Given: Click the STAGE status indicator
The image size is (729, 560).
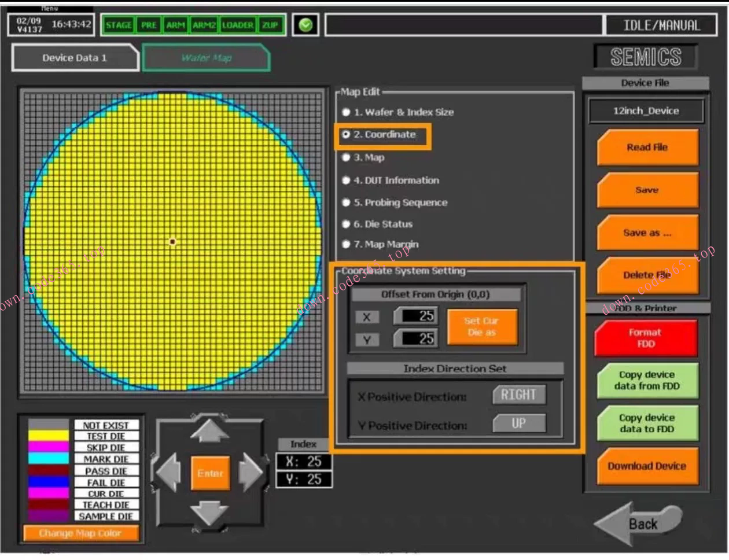Looking at the screenshot, I should click(x=119, y=25).
